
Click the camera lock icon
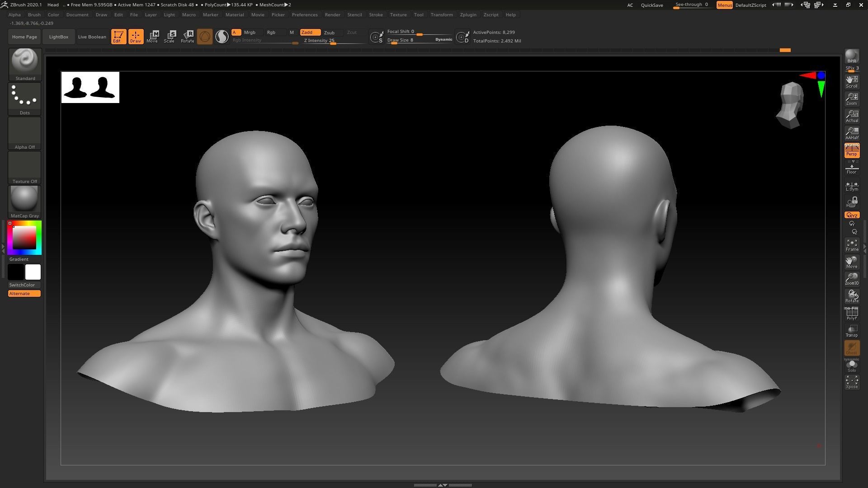tap(852, 202)
